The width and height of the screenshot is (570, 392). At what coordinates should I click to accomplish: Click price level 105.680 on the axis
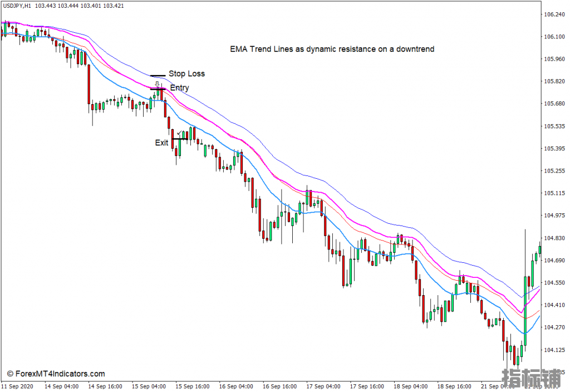pos(554,104)
